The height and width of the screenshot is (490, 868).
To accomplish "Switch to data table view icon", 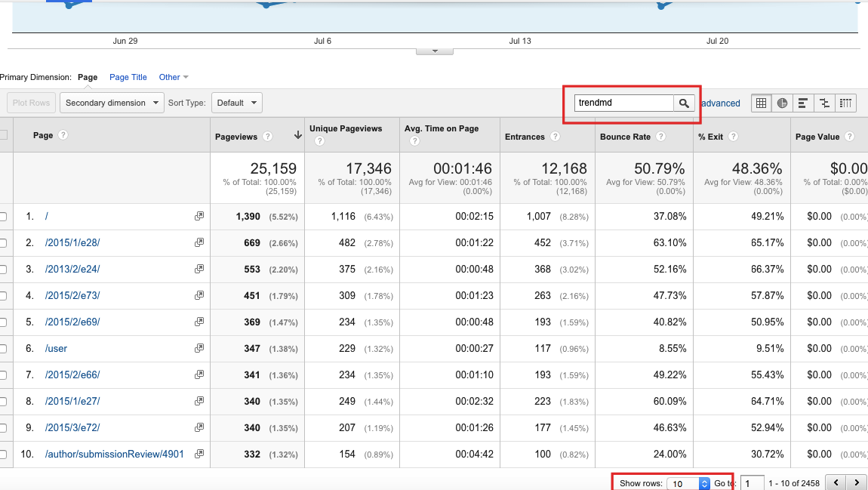I will (761, 103).
